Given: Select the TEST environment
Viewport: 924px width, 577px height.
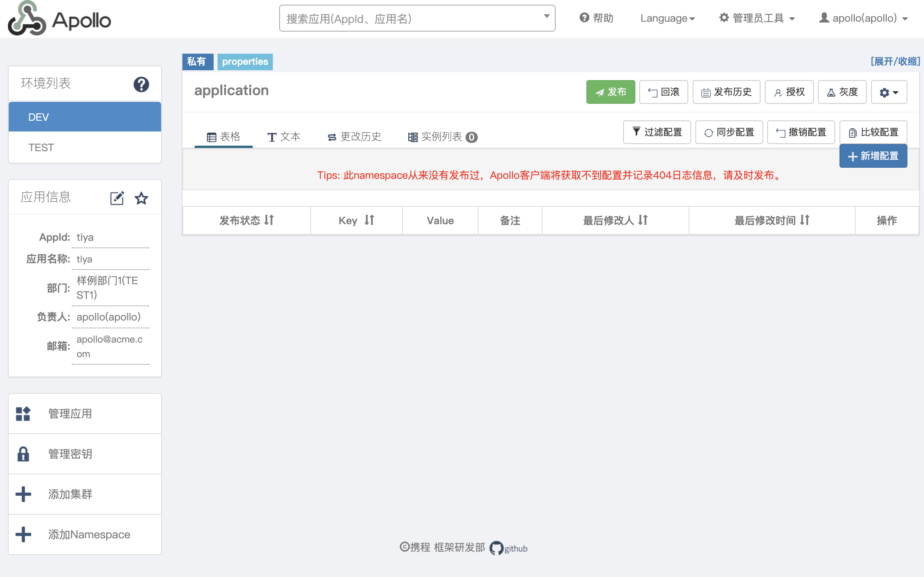Looking at the screenshot, I should [41, 148].
